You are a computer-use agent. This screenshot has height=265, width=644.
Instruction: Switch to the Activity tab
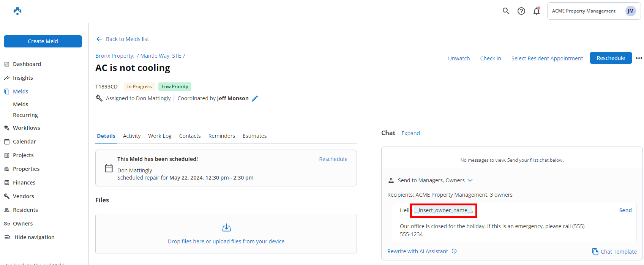click(x=132, y=136)
